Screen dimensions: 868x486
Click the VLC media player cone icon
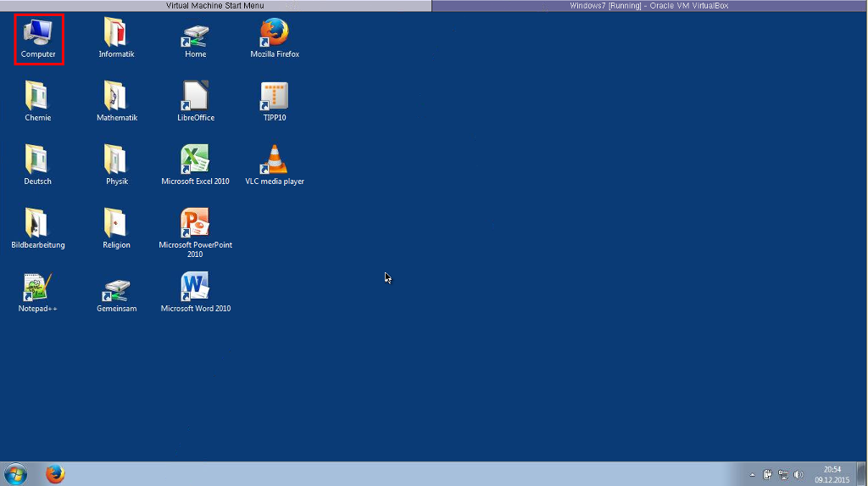275,161
